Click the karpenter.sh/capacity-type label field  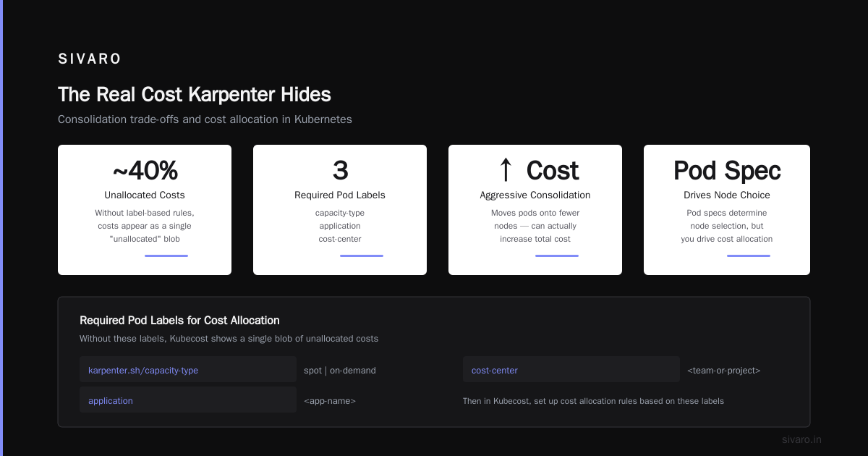coord(188,370)
